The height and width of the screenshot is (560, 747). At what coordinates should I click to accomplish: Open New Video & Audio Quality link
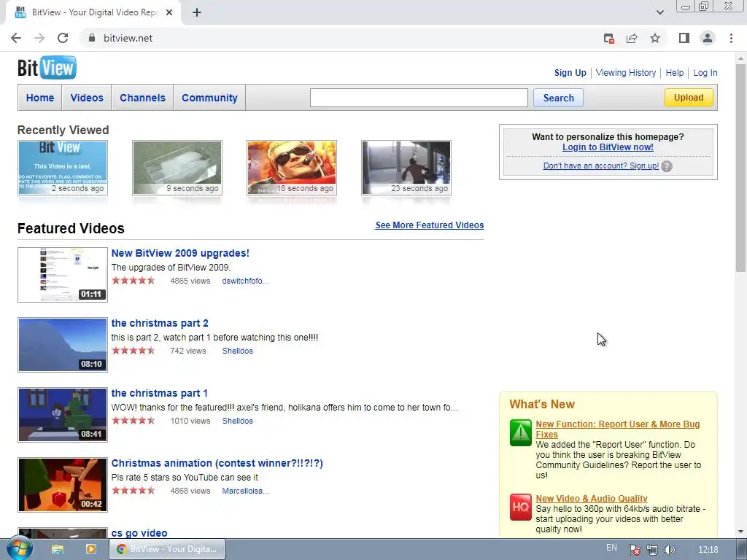(x=591, y=499)
